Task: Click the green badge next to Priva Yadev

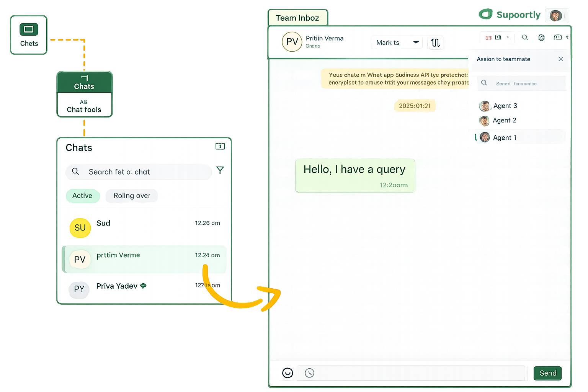Action: tap(143, 286)
